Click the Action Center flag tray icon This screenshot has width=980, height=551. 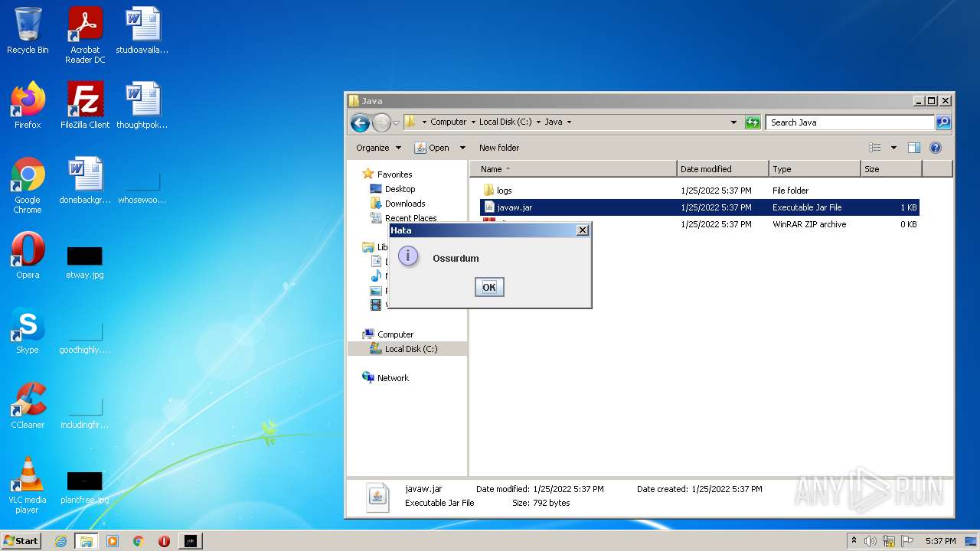907,541
